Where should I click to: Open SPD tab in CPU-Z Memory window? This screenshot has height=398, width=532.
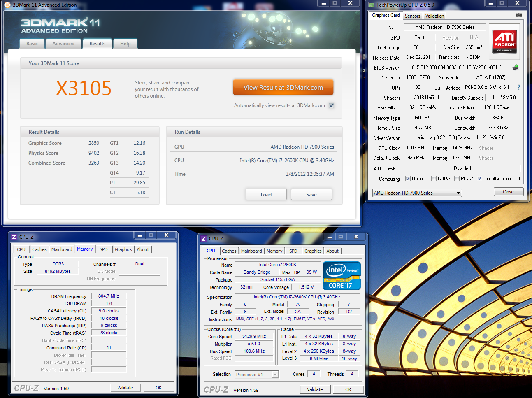[x=104, y=249]
